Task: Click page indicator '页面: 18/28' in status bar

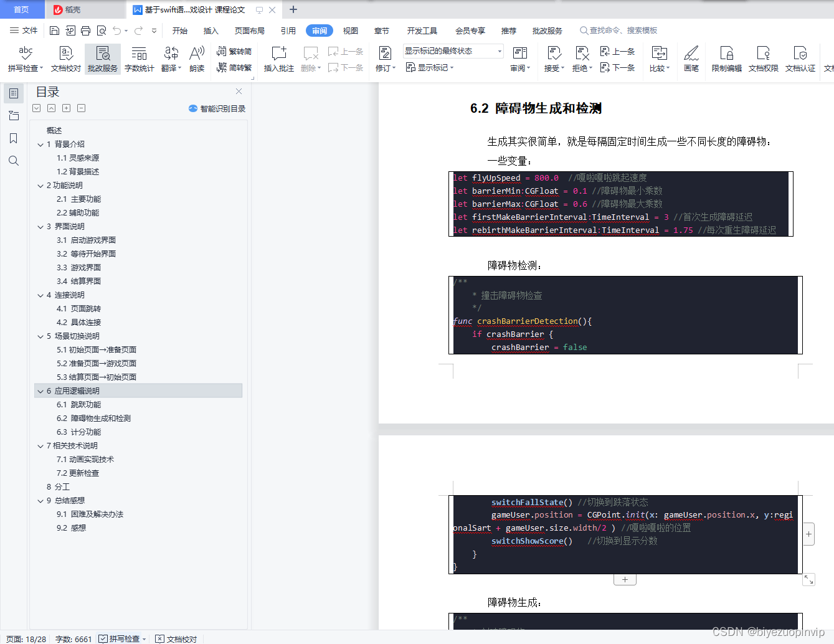Action: [26, 638]
